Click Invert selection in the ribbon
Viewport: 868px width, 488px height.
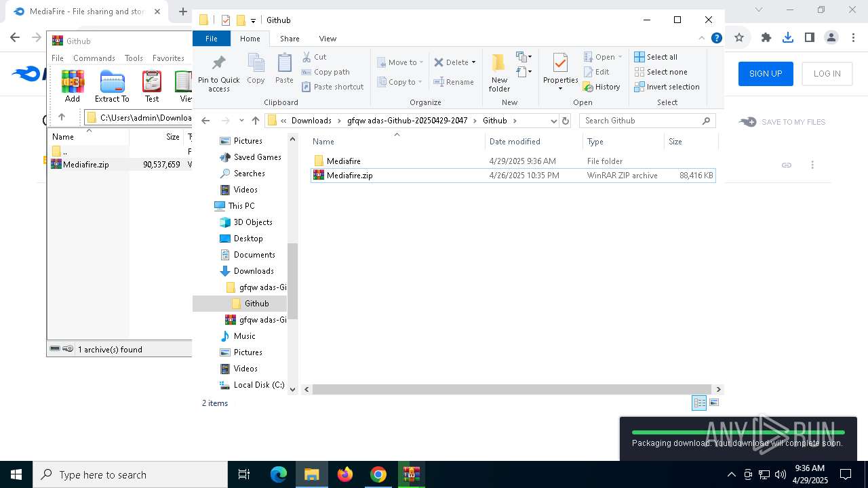pyautogui.click(x=667, y=87)
